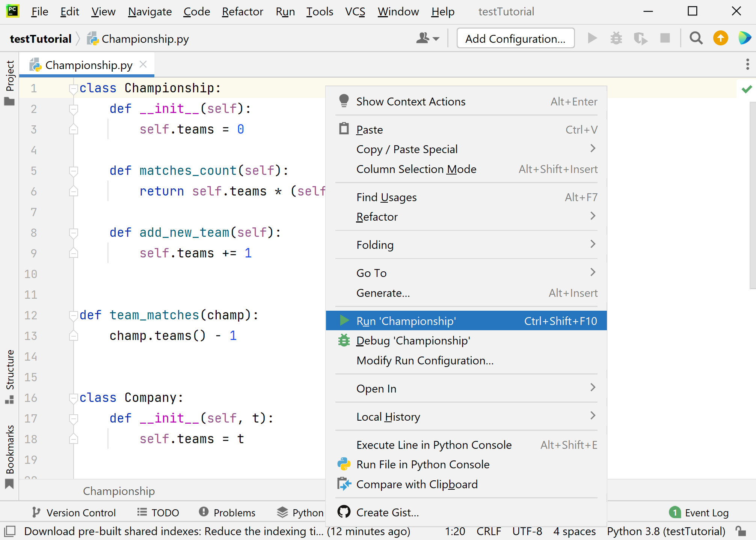Image resolution: width=756 pixels, height=540 pixels.
Task: Toggle tool window bars icon at bottom-left
Action: pos(10,531)
